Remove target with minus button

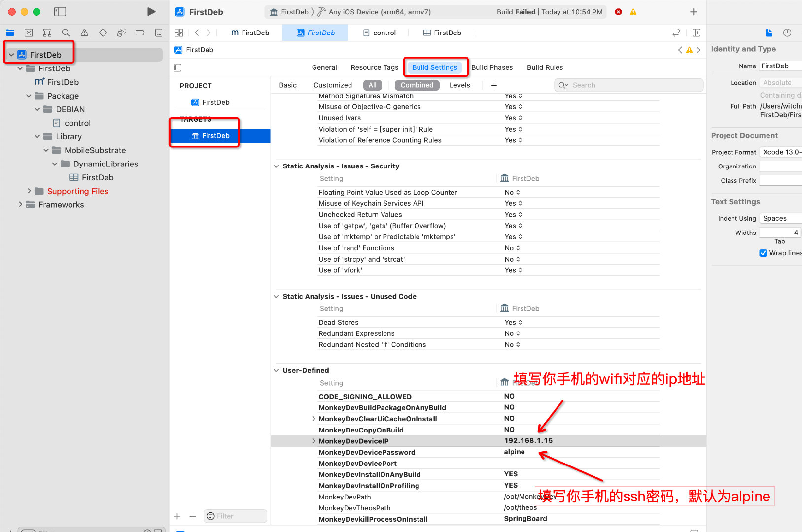pyautogui.click(x=193, y=516)
